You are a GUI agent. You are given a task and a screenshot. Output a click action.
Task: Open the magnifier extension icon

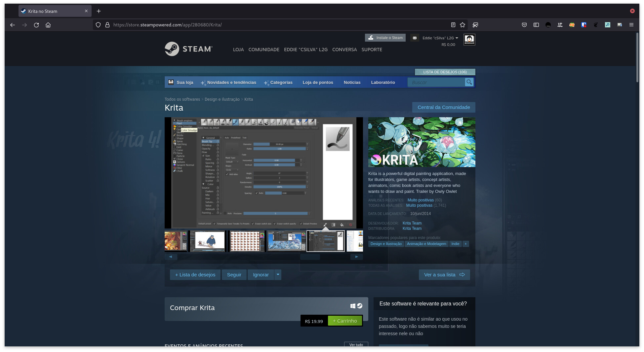pyautogui.click(x=608, y=25)
